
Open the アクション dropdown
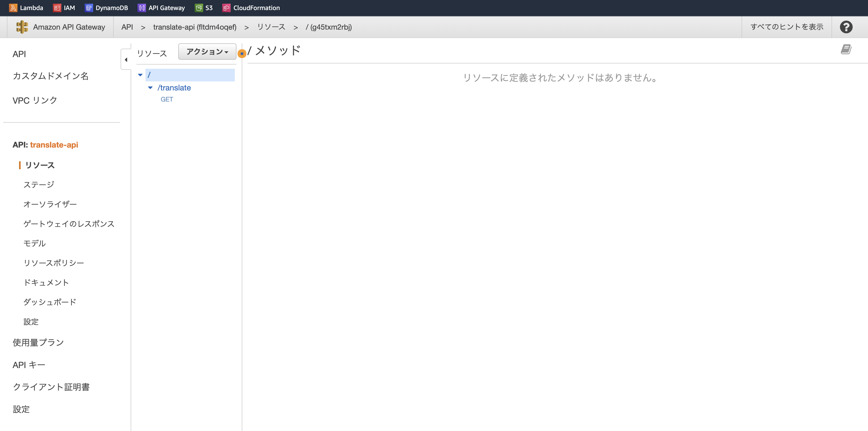tap(207, 52)
